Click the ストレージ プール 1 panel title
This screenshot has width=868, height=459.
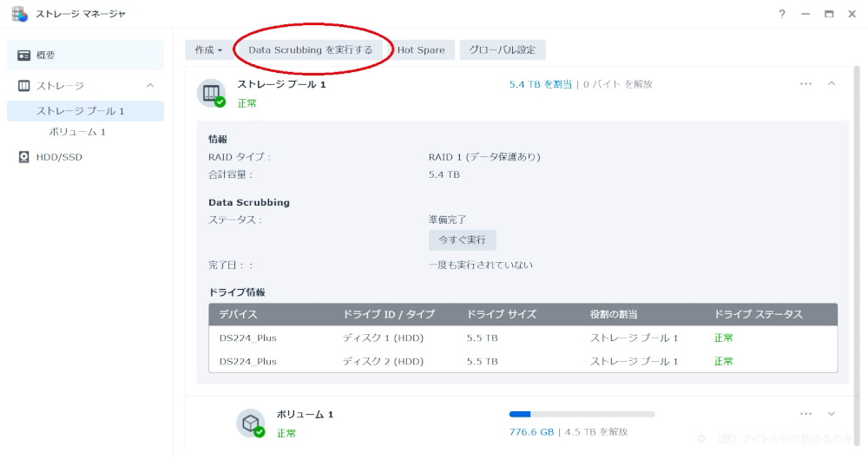point(282,84)
